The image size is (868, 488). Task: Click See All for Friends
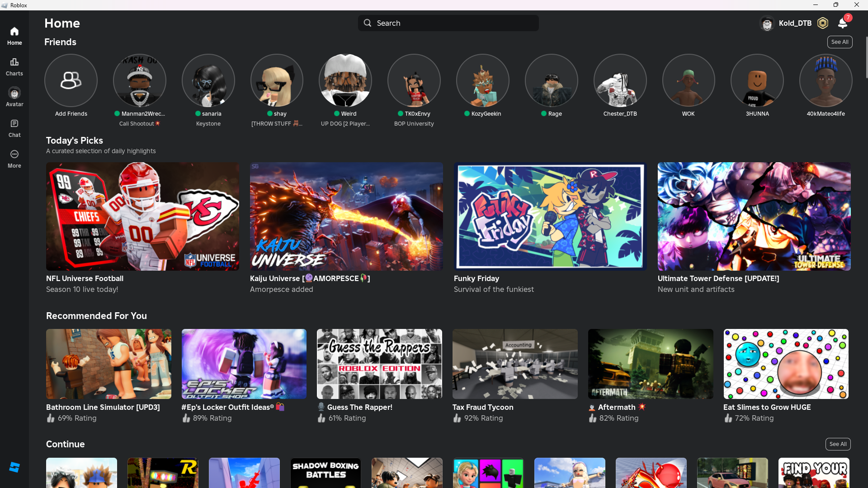(x=840, y=42)
